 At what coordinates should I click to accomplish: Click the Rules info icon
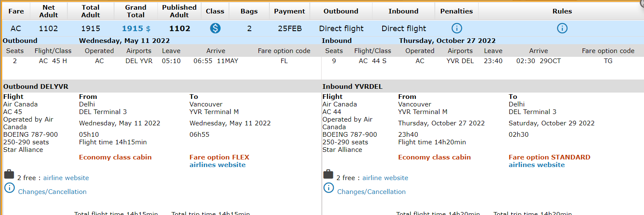pyautogui.click(x=562, y=29)
